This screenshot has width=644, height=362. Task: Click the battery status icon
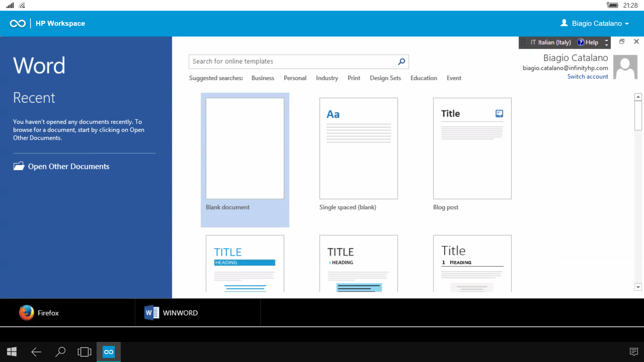point(612,5)
